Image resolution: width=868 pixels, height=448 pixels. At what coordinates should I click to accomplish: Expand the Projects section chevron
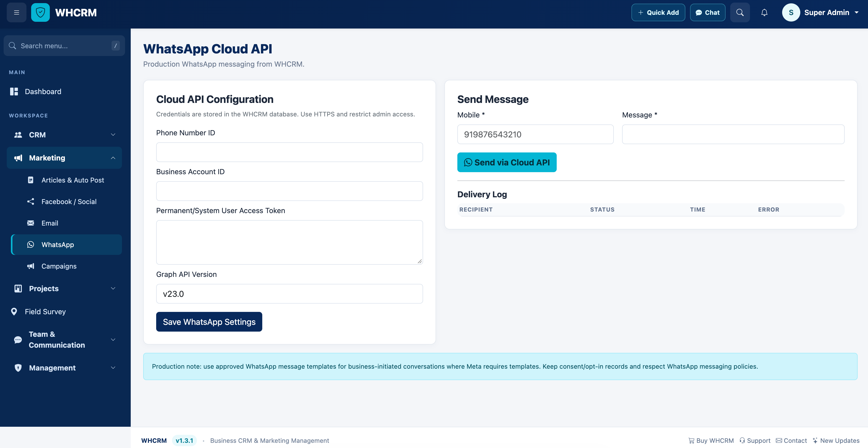pos(113,288)
